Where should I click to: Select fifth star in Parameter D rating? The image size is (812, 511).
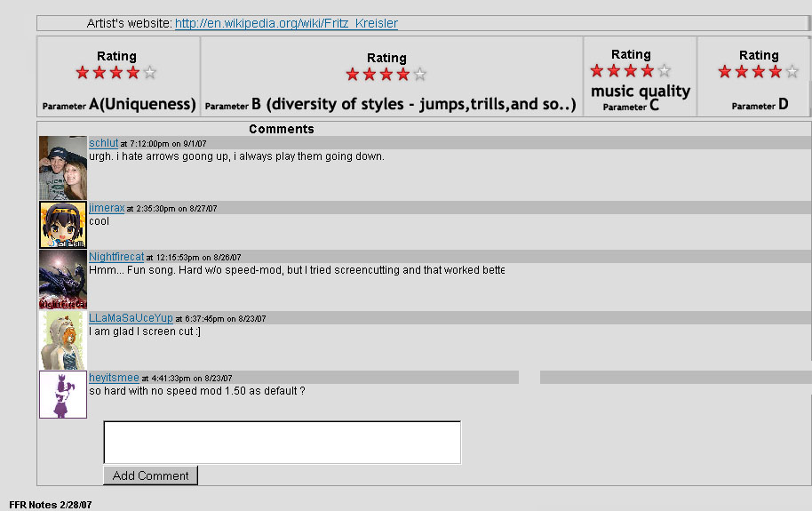(792, 71)
